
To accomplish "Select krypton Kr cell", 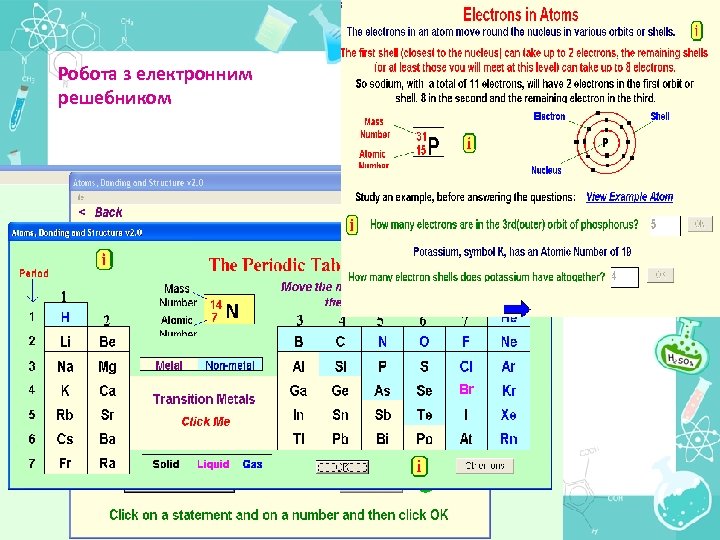I will pyautogui.click(x=509, y=391).
